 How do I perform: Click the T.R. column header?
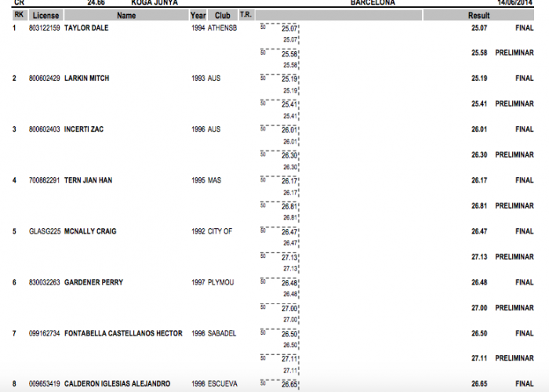pos(245,15)
